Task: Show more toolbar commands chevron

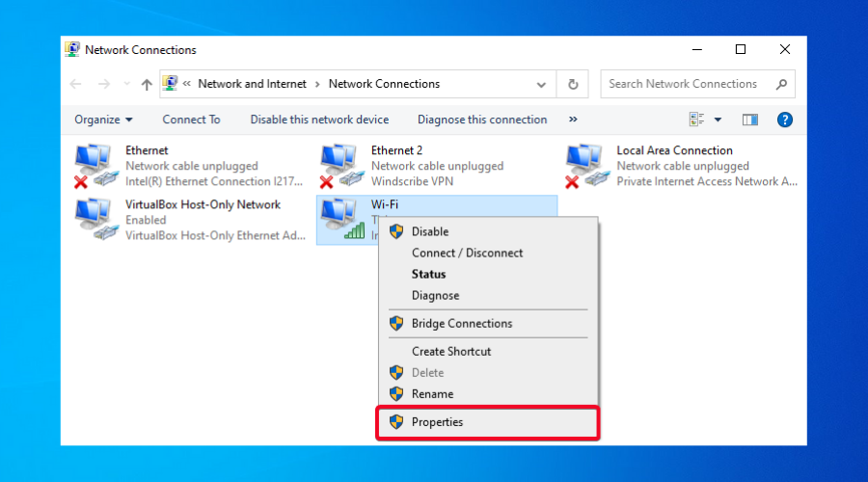Action: click(x=573, y=120)
